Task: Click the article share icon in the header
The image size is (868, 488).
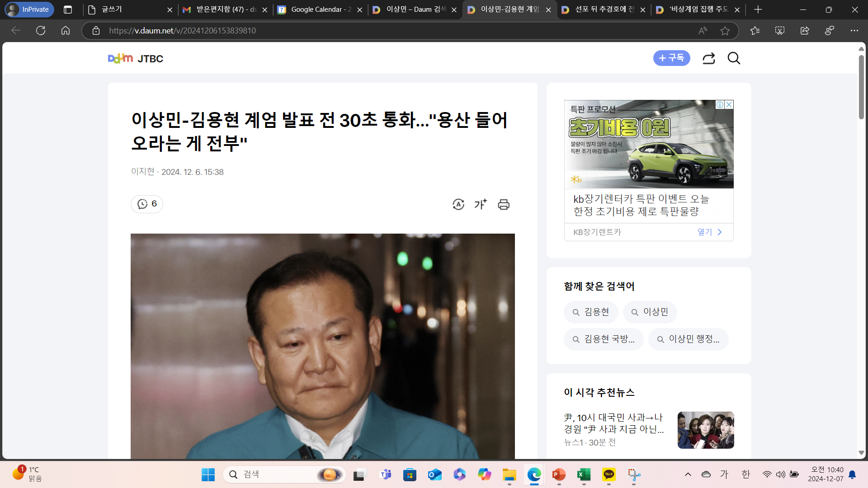Action: 708,58
